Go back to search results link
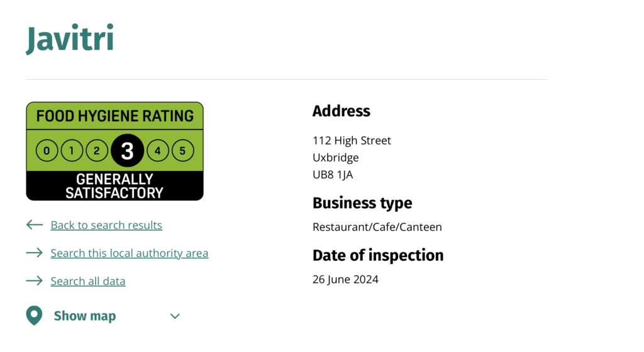 [106, 225]
